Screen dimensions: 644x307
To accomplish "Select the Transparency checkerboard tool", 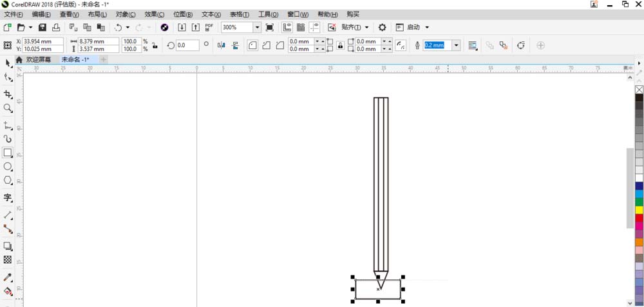I will pyautogui.click(x=8, y=260).
